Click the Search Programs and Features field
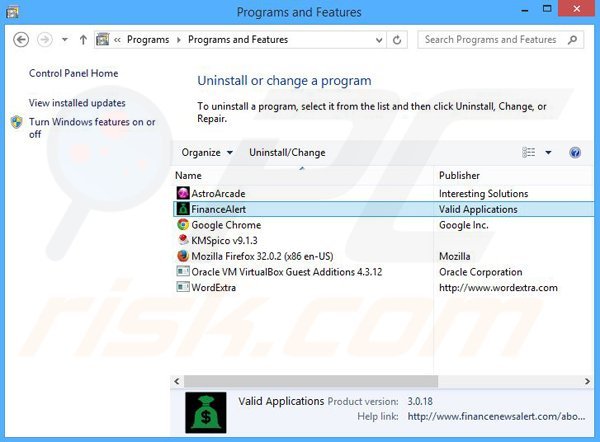 (x=501, y=39)
